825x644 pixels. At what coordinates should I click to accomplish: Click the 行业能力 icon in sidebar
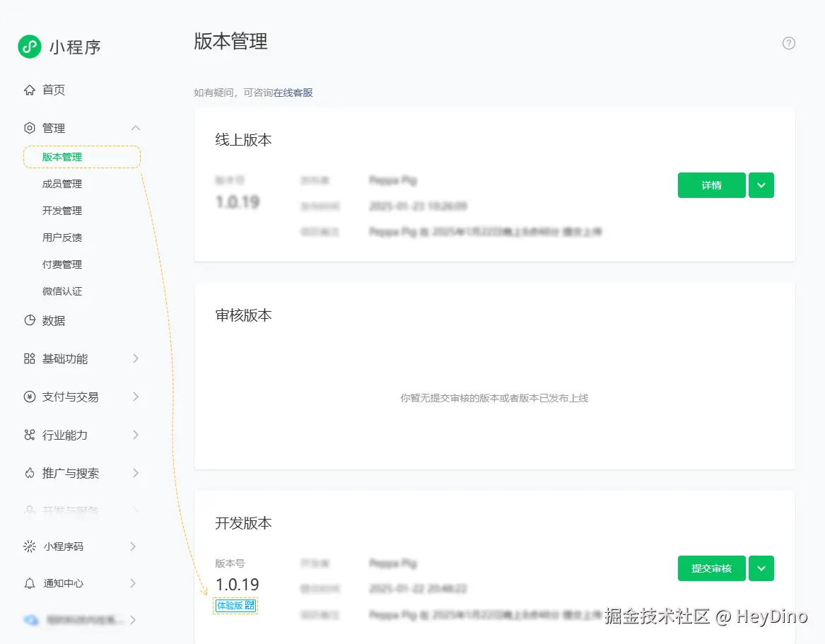(x=28, y=435)
